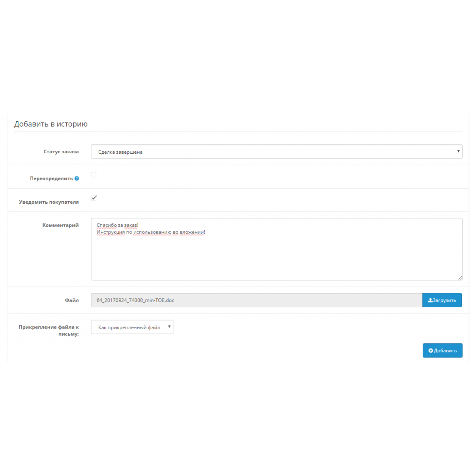Click the Файл label
Screen dimensions: 476x476
pyautogui.click(x=72, y=300)
